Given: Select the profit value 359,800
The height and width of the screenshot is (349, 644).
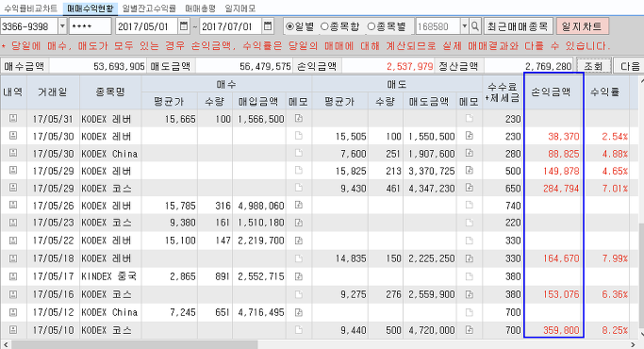Looking at the screenshot, I should point(561,330).
